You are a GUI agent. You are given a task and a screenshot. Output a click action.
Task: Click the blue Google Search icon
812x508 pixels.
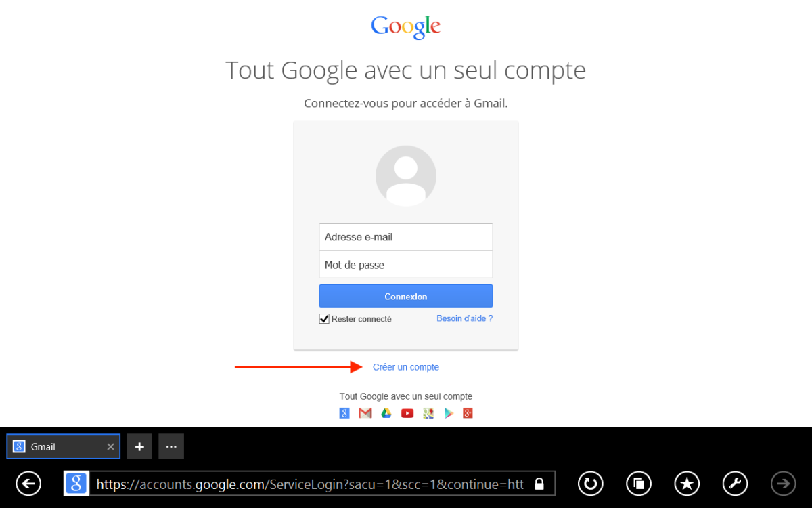[344, 413]
